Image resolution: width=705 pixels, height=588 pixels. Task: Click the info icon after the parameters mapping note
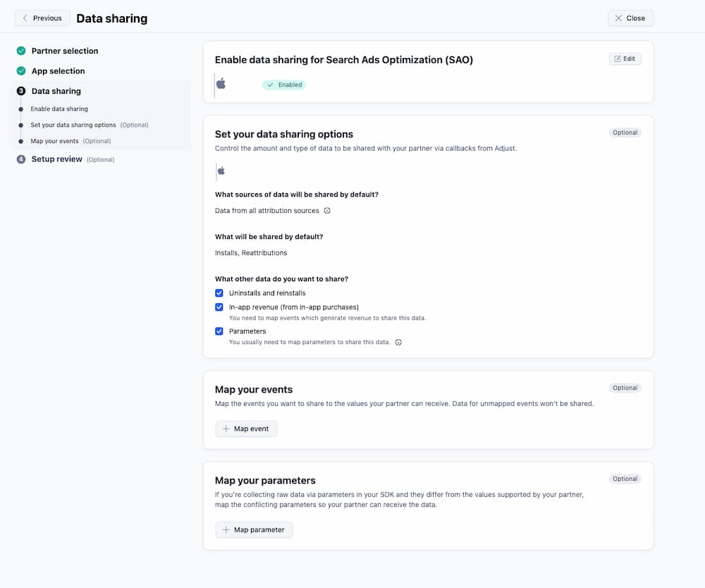398,342
